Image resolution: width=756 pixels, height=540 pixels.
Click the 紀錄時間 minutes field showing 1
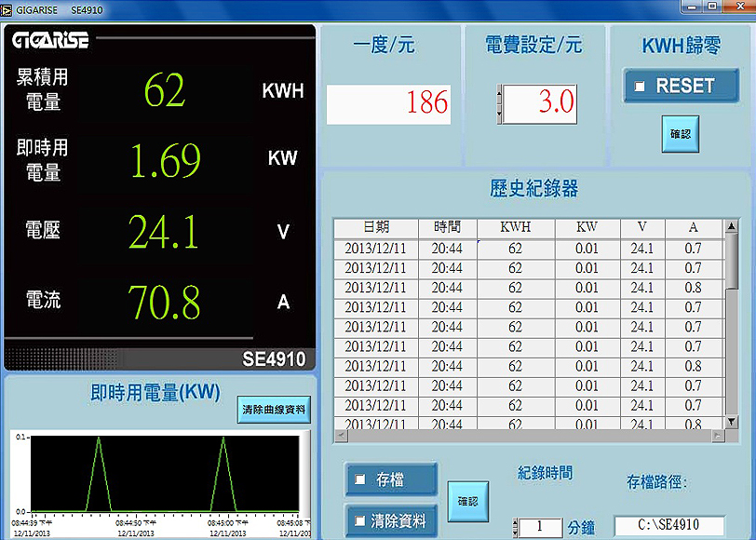point(541,528)
